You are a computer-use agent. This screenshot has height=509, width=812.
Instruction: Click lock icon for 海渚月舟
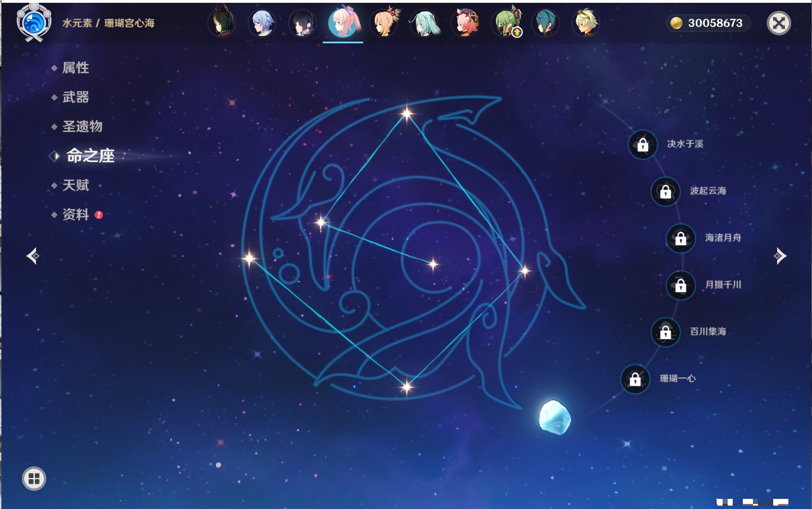point(680,238)
